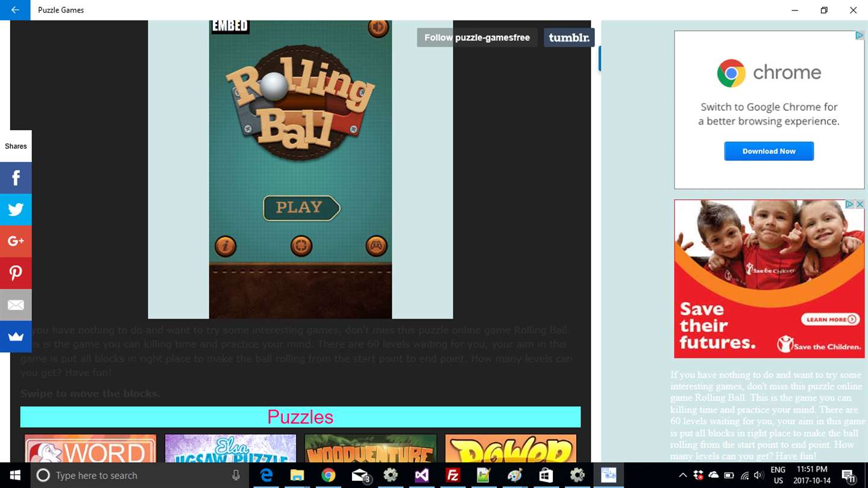Click the center round game icon
Image resolution: width=868 pixels, height=488 pixels.
coord(301,246)
